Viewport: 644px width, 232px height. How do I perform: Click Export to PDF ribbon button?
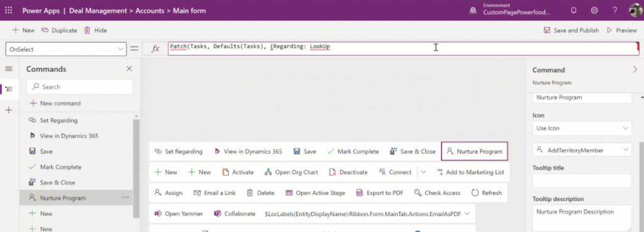(379, 193)
